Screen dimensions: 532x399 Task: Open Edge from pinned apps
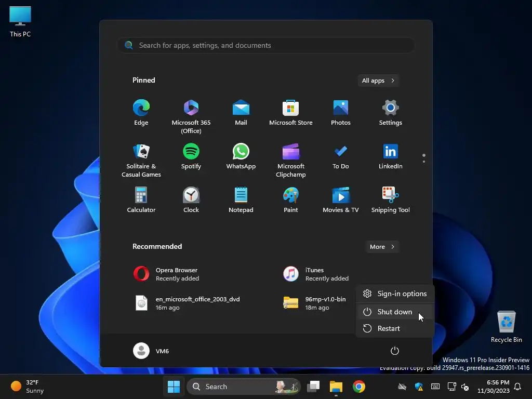[x=141, y=113]
